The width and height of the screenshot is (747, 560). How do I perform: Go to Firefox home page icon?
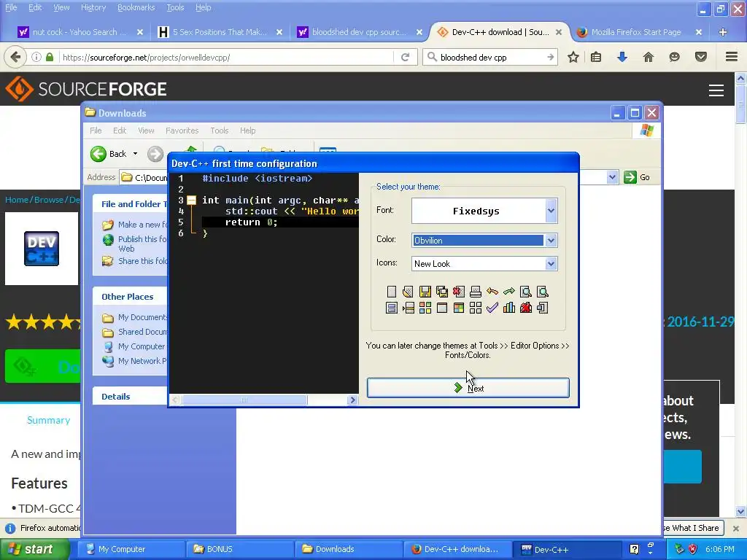648,57
